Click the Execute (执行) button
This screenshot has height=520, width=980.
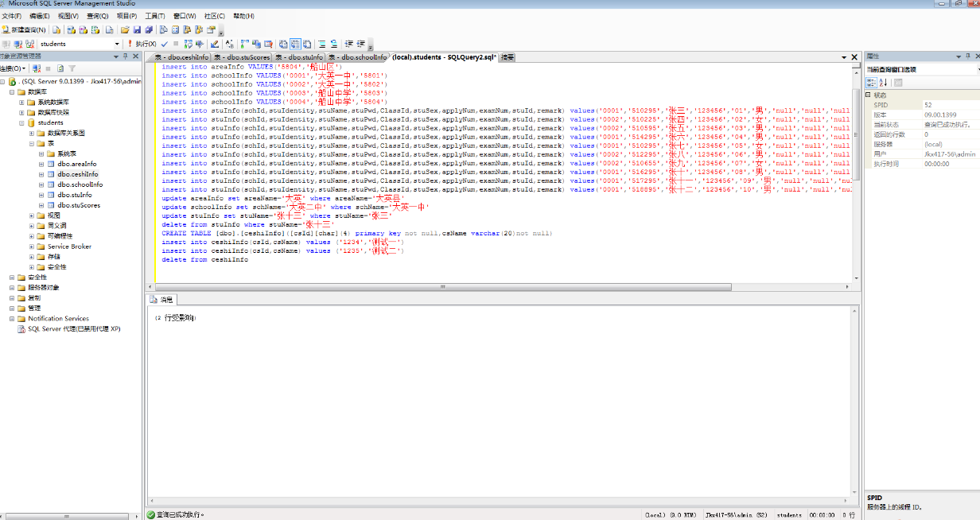[142, 44]
